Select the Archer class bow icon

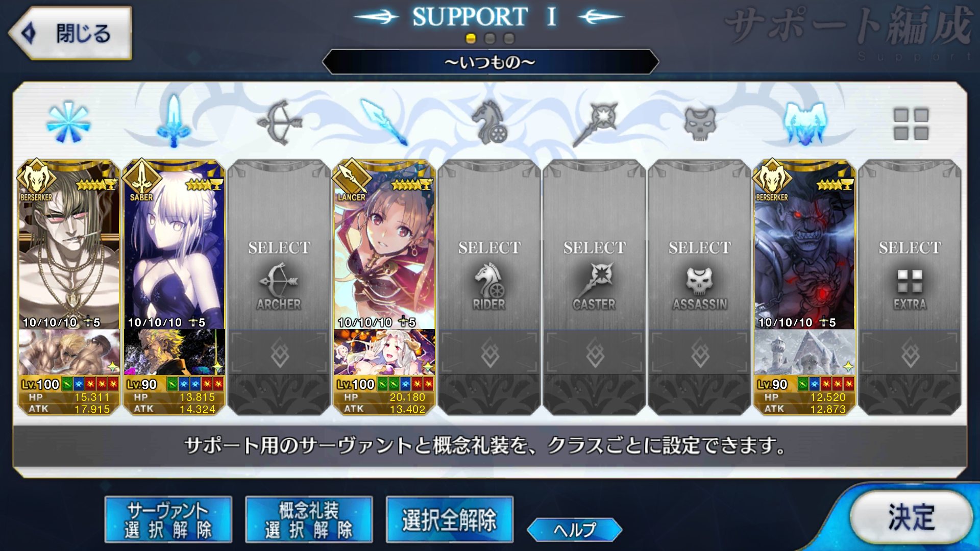point(279,122)
